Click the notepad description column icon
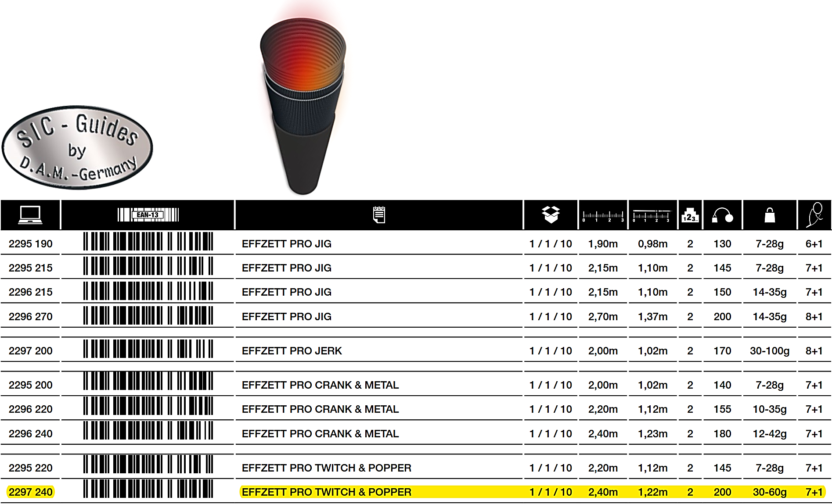The width and height of the screenshot is (832, 504). coord(378,215)
